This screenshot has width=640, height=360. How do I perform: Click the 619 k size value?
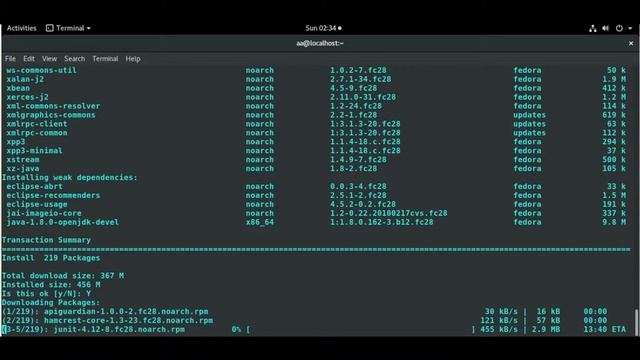(x=614, y=115)
